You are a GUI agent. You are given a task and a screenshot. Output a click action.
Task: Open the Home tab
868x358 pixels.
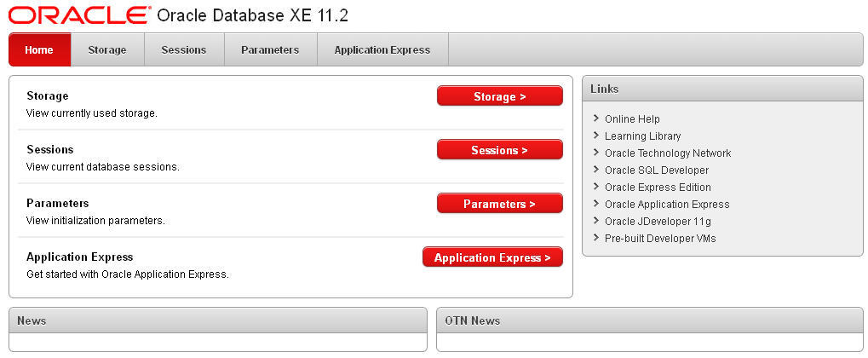[x=39, y=49]
